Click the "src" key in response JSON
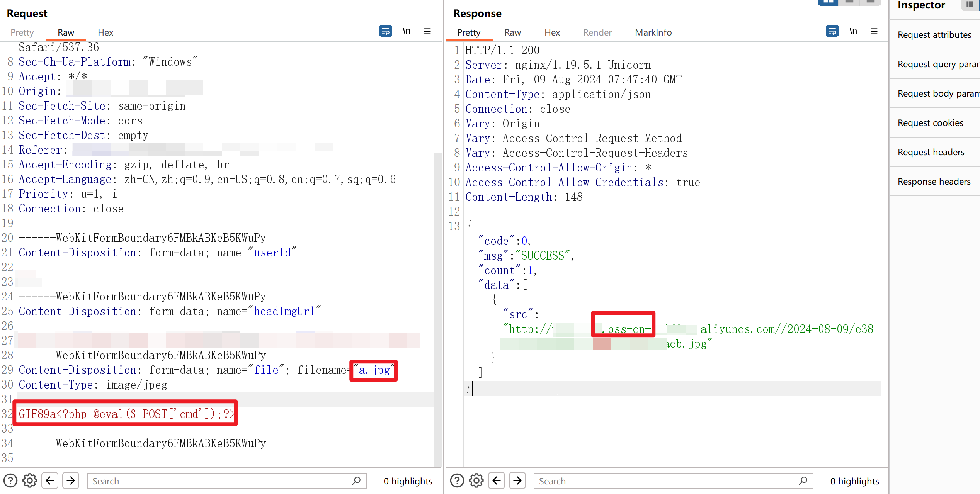The width and height of the screenshot is (980, 494). tap(518, 314)
